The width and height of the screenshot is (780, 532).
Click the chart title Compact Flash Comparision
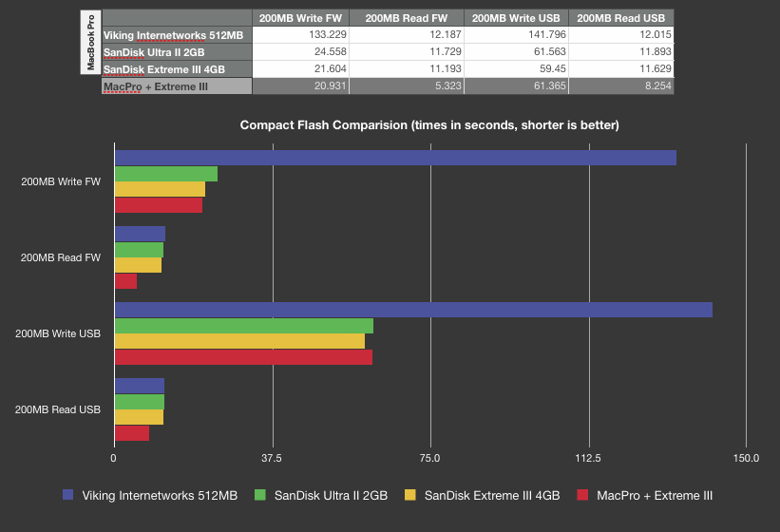click(x=429, y=124)
